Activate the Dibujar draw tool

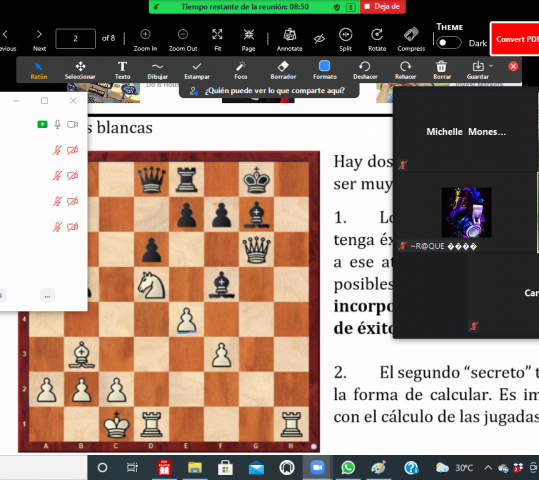point(157,70)
